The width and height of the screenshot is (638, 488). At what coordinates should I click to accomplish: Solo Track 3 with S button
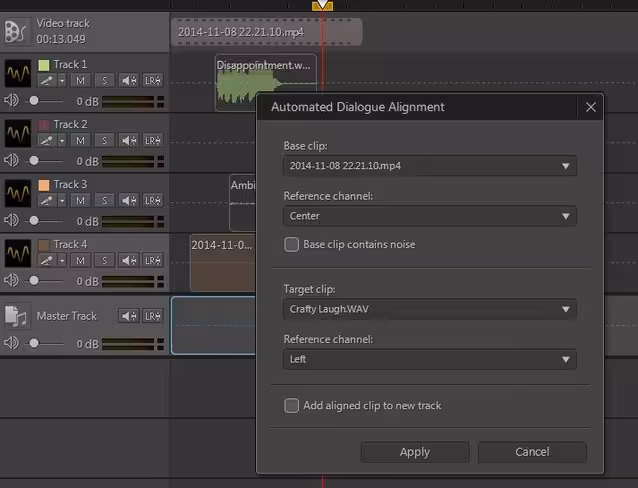(x=105, y=200)
